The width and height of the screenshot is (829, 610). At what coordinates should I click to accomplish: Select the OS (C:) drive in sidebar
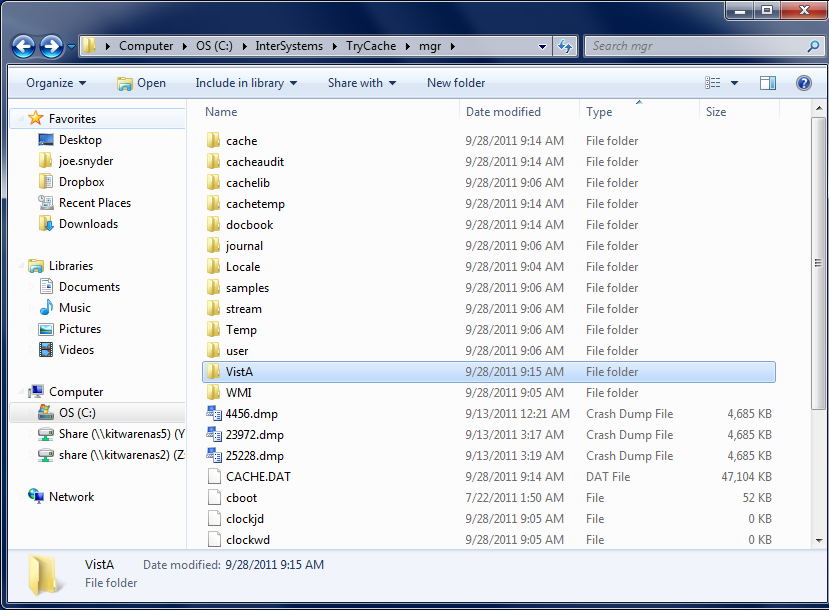pos(77,412)
